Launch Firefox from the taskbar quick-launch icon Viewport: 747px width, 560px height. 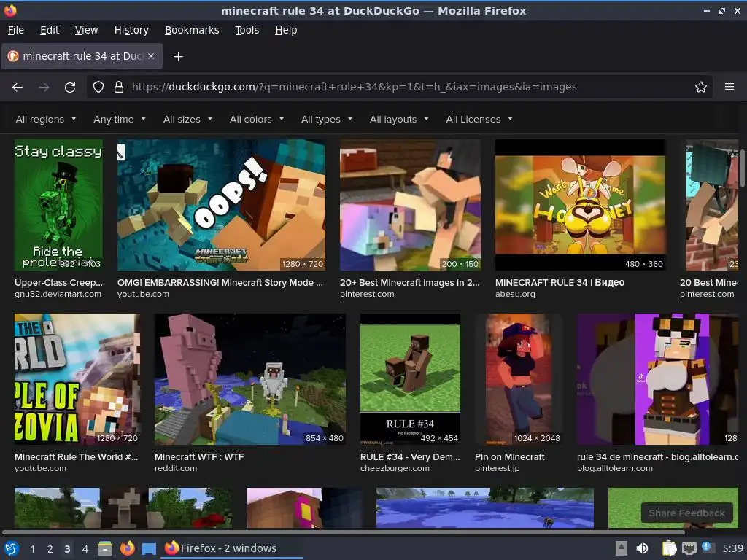pyautogui.click(x=127, y=548)
